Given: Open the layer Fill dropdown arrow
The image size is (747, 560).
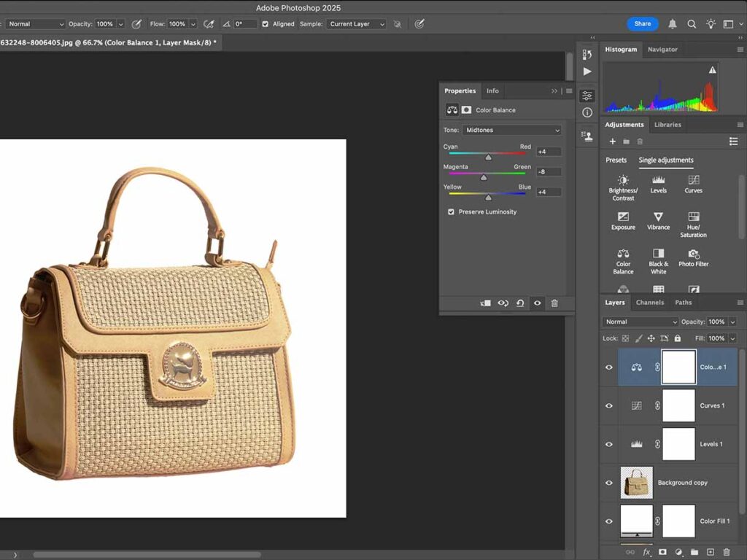Looking at the screenshot, I should (732, 338).
